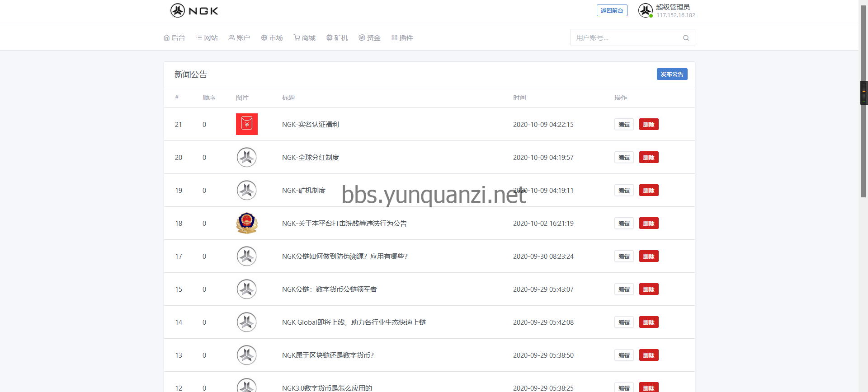The height and width of the screenshot is (392, 868).
Task: Edit the NGK-实名认证福利 announcement
Action: pos(624,125)
